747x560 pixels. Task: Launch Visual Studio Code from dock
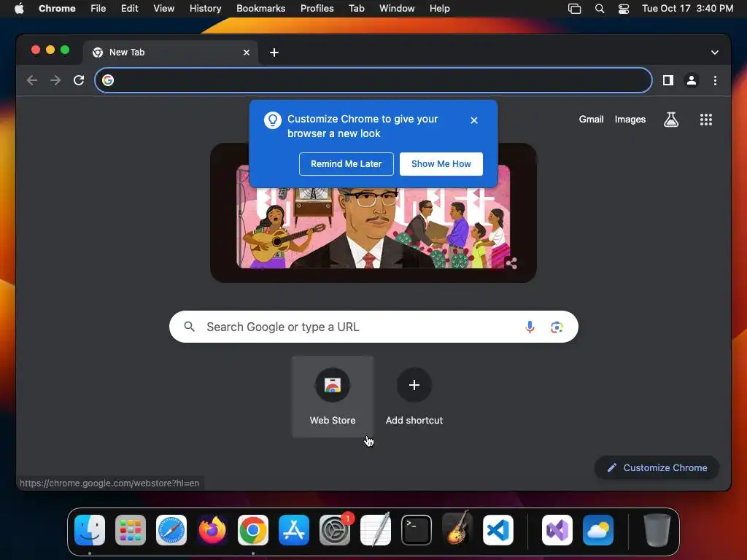[x=498, y=530]
